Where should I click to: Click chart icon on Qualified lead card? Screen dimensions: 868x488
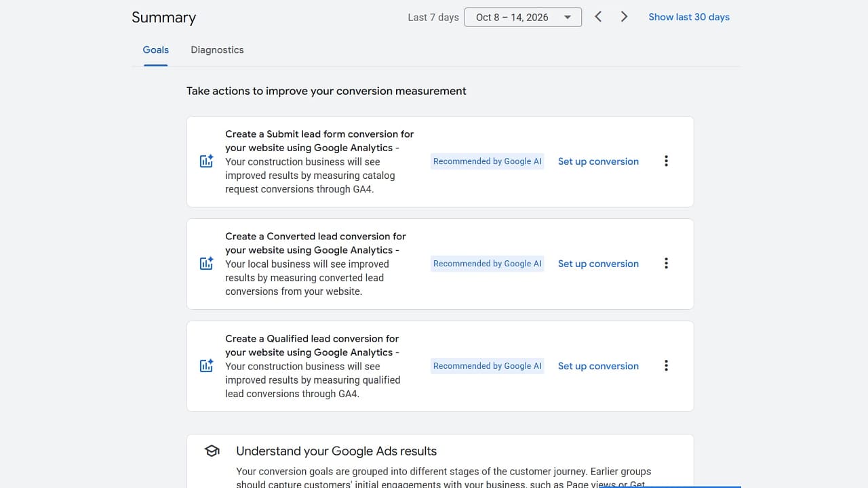pyautogui.click(x=207, y=366)
